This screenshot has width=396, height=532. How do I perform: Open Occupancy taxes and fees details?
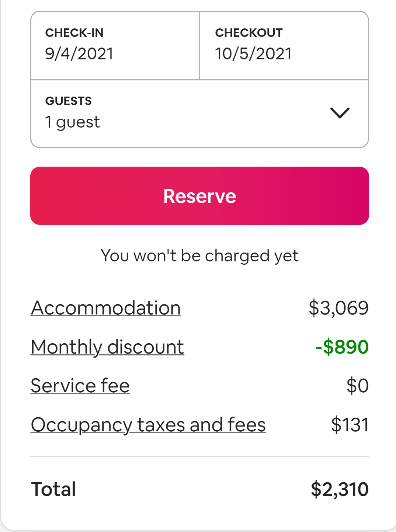148,425
